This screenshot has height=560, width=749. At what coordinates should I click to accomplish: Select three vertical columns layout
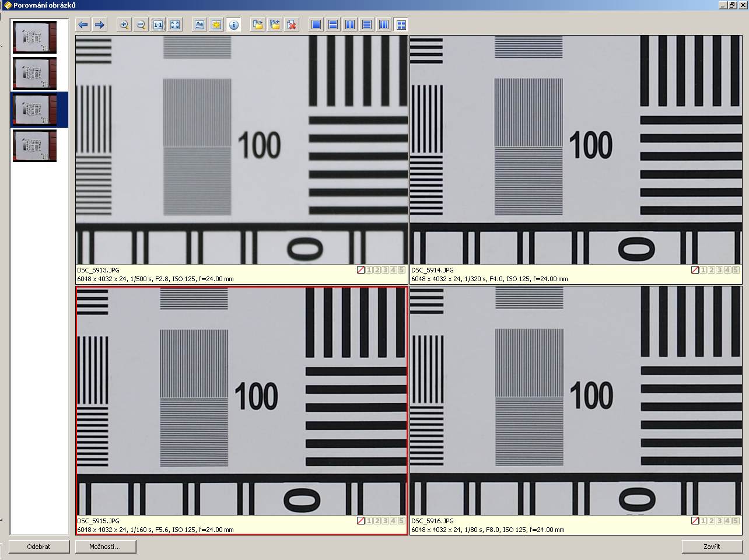tap(384, 24)
